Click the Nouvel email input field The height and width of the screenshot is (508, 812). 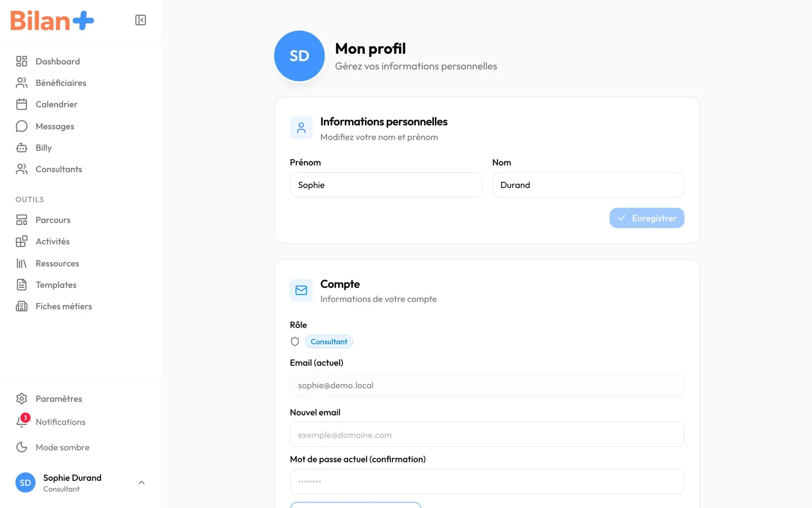[487, 434]
